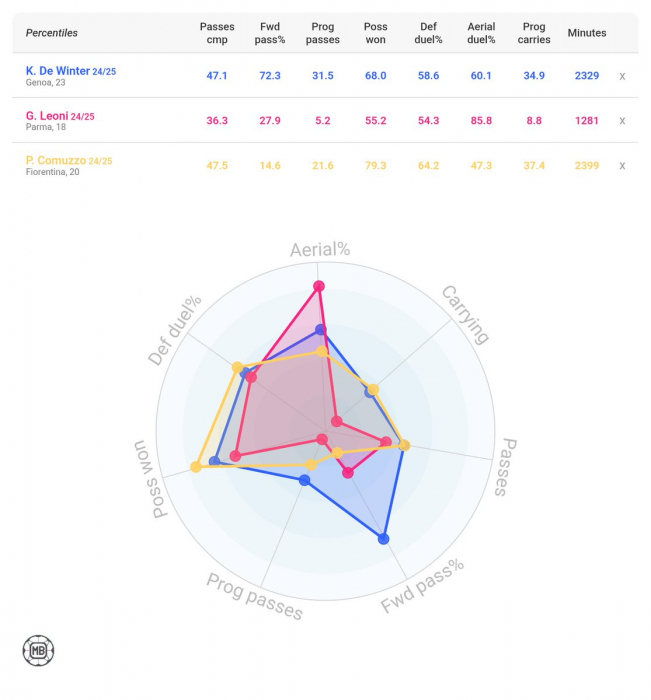Remove P. Comuzzo row with X

622,166
